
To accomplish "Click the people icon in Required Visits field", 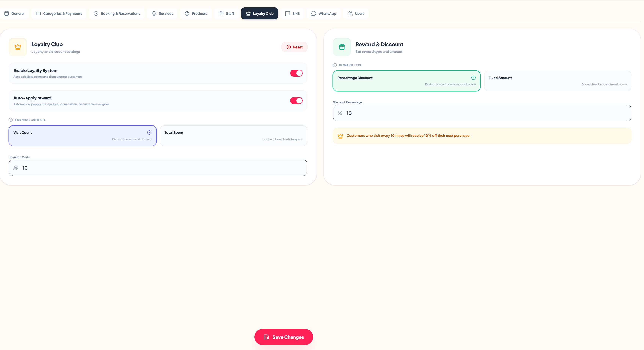I will 16,168.
